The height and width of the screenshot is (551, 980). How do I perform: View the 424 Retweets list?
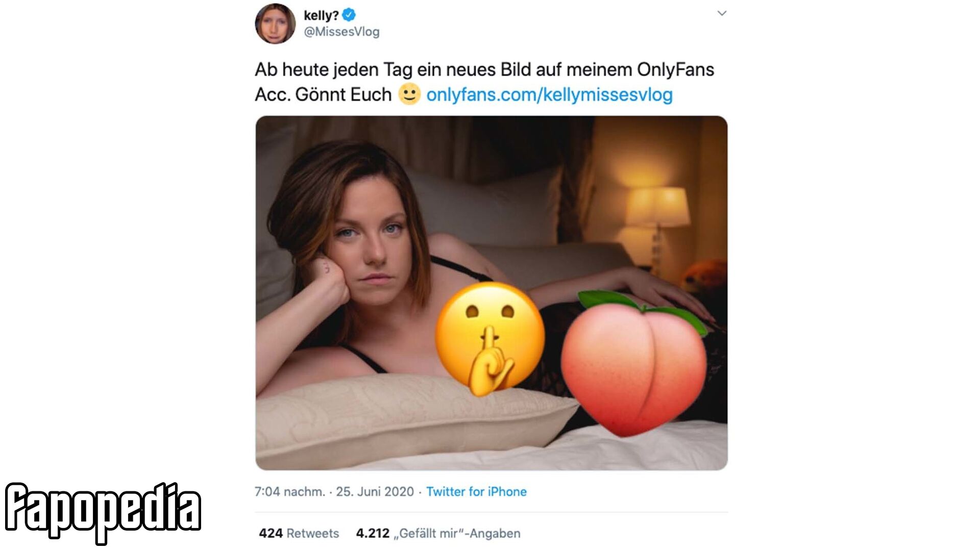tap(299, 533)
